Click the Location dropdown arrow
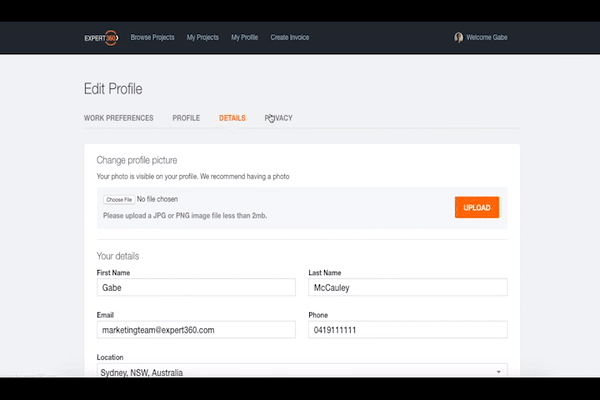This screenshot has height=400, width=600. (498, 372)
